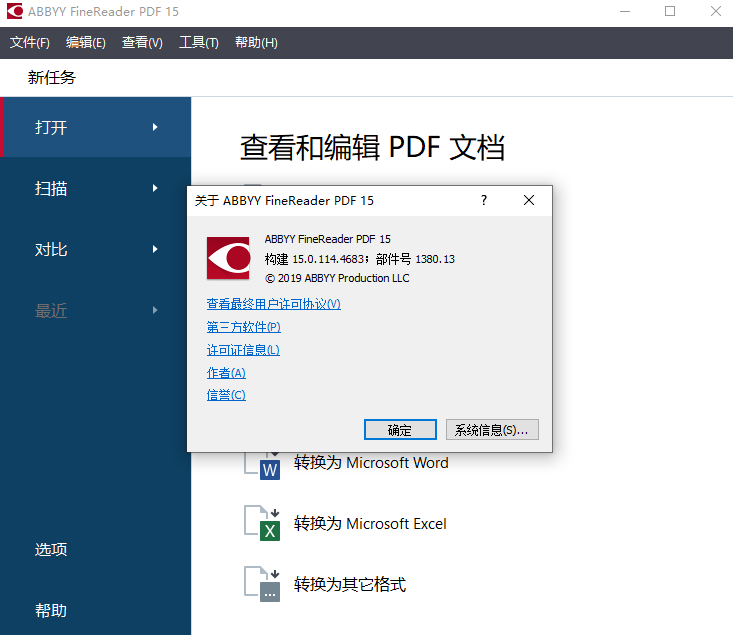
Task: Open the 信誉(C) link
Action: [x=226, y=395]
